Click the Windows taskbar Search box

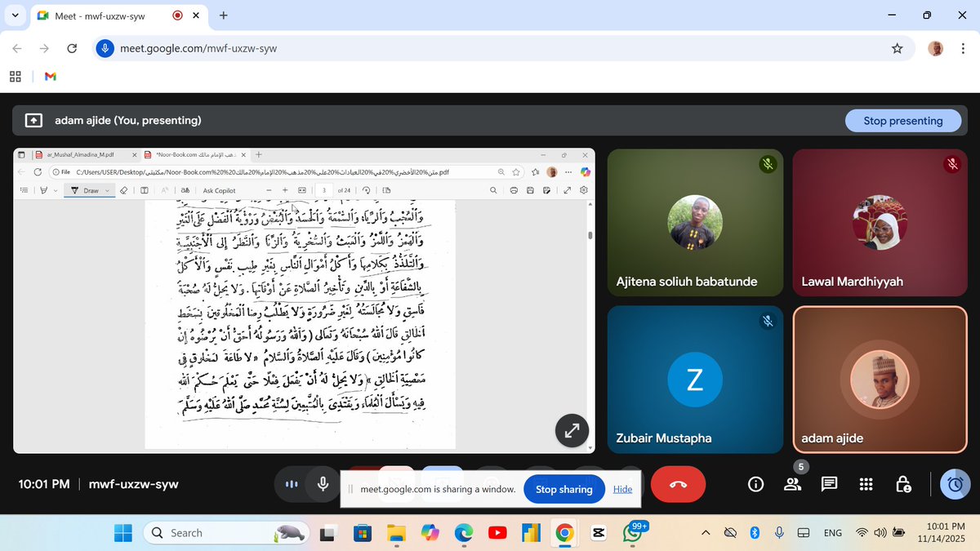[x=227, y=532]
